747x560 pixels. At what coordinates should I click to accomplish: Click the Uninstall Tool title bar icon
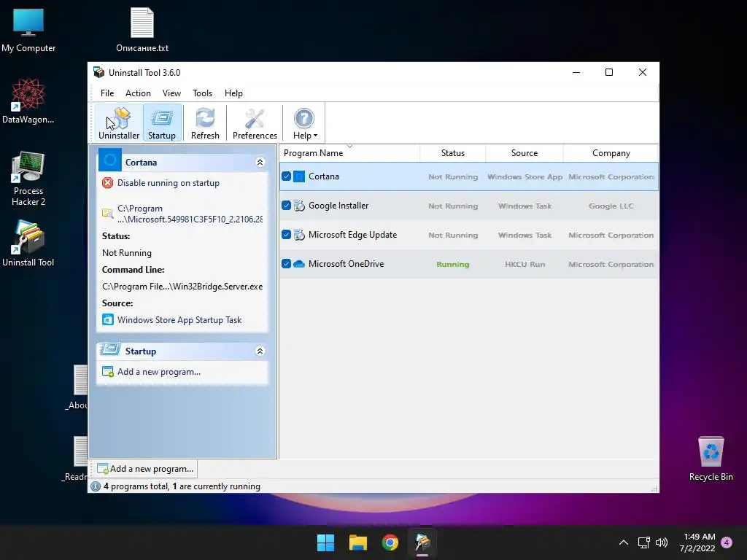pyautogui.click(x=99, y=72)
